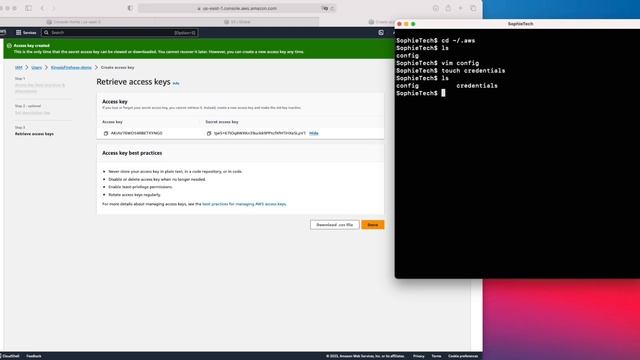
Task: Open Privacy link in the footer
Action: tap(418, 356)
